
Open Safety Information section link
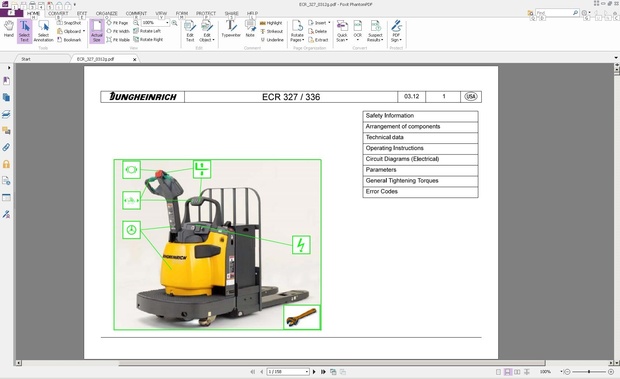click(420, 116)
